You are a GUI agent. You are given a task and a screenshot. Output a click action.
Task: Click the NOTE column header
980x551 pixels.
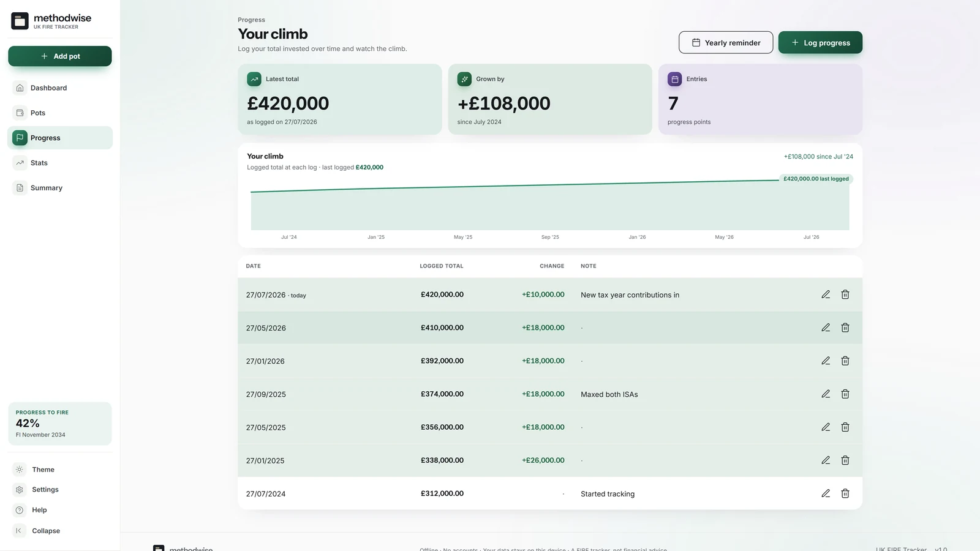[589, 266]
